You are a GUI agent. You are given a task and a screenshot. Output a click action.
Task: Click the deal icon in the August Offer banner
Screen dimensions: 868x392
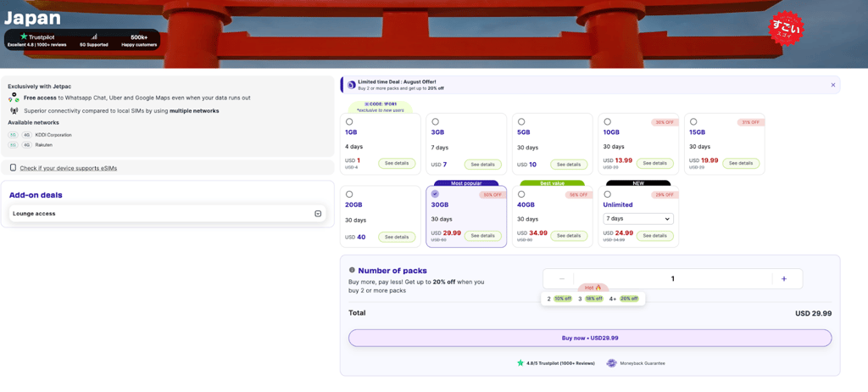point(352,85)
